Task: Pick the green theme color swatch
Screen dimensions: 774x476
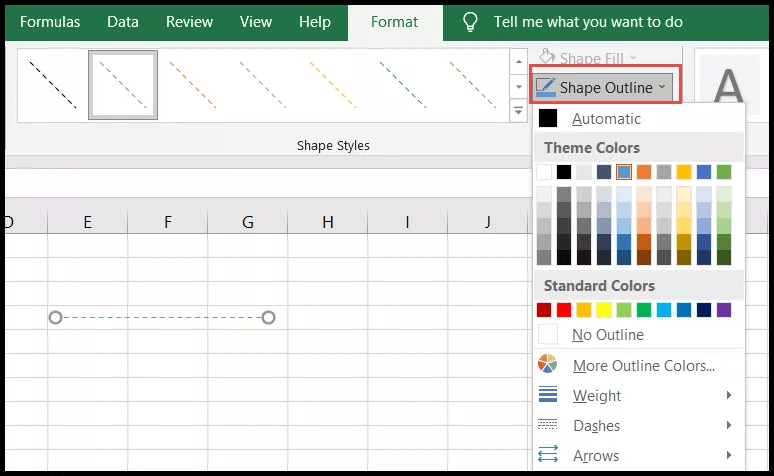Action: [724, 172]
